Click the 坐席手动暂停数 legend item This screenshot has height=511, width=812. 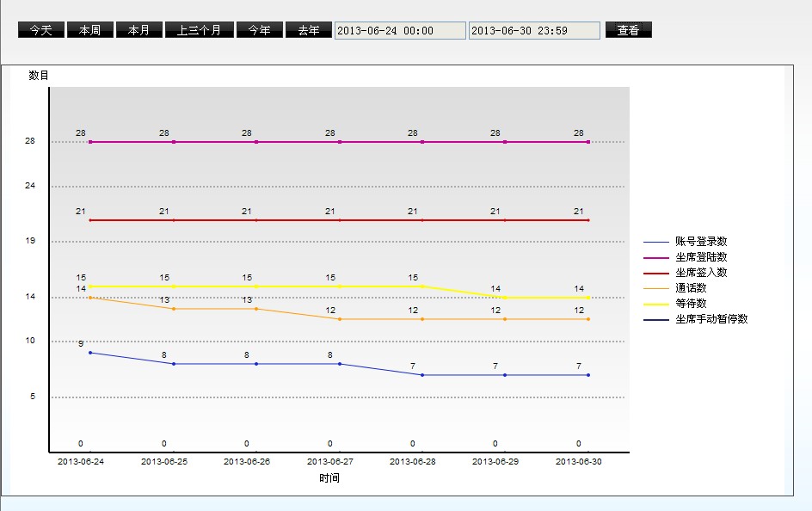click(x=710, y=319)
